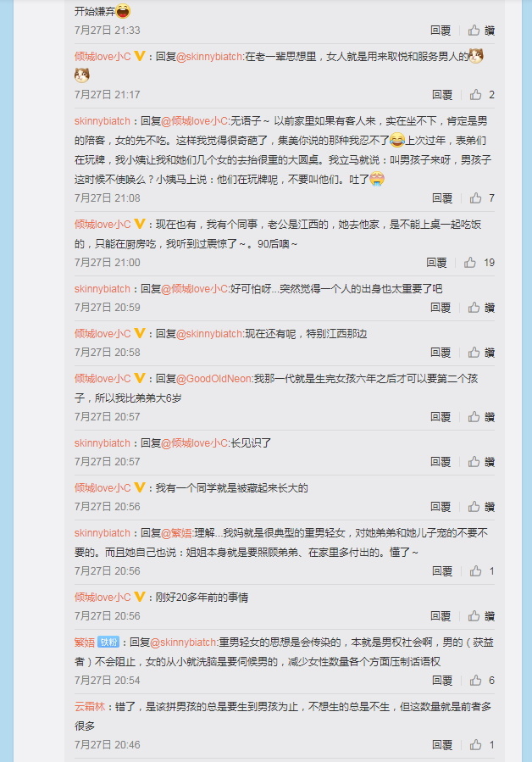Reply to 云霜林's 20:46 comment
This screenshot has height=762, width=532.
pos(442,745)
